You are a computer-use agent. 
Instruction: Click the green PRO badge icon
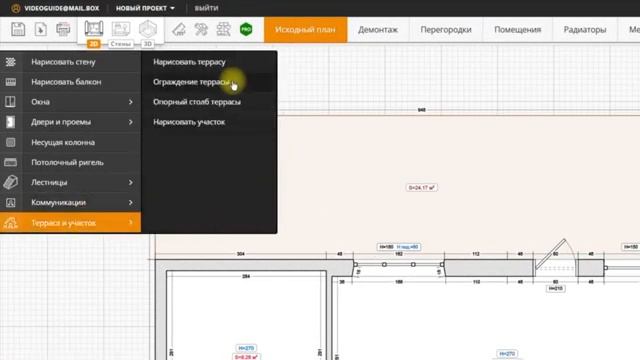point(246,29)
